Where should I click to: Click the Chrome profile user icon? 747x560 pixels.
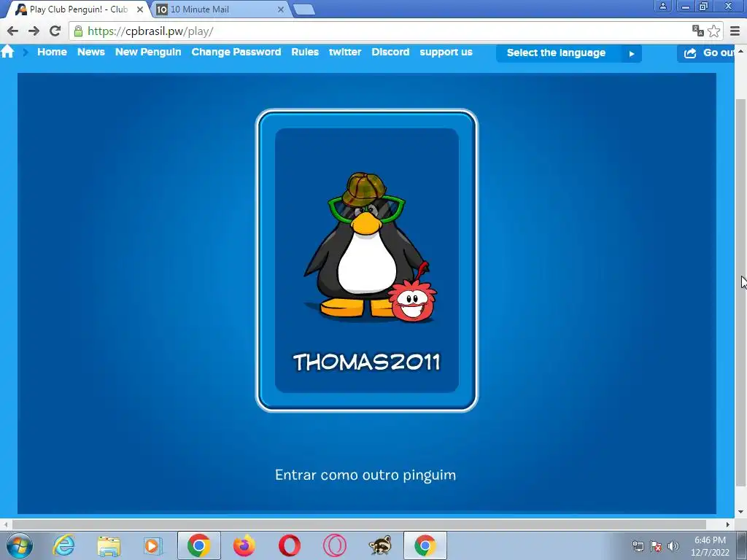662,6
